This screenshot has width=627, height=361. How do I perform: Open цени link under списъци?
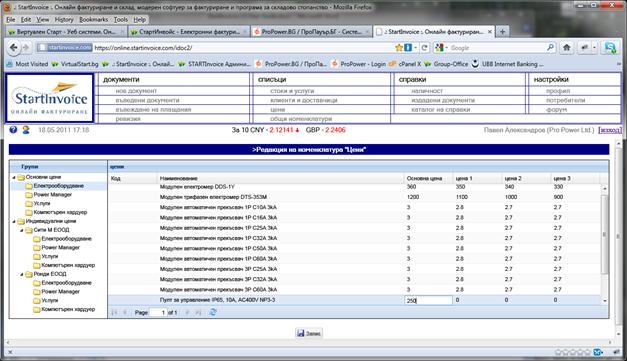[278, 110]
